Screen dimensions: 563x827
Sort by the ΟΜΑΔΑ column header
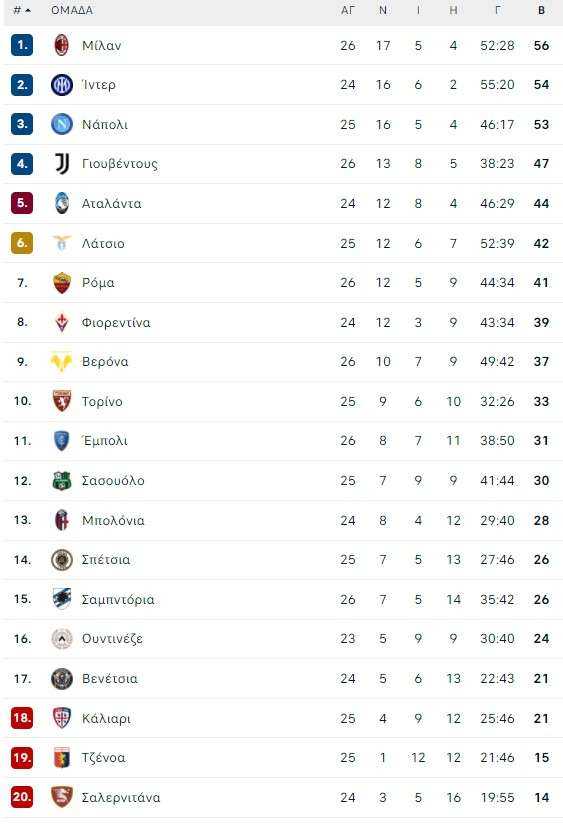[72, 11]
